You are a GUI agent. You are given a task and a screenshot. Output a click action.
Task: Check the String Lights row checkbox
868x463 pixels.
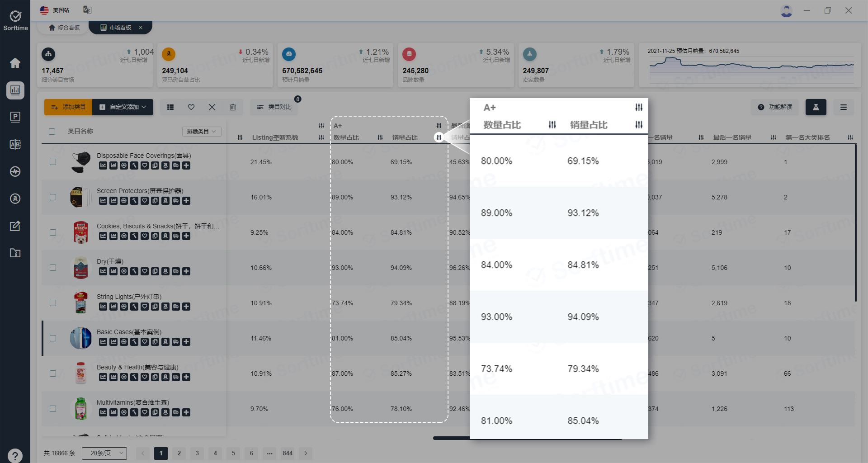click(x=53, y=303)
